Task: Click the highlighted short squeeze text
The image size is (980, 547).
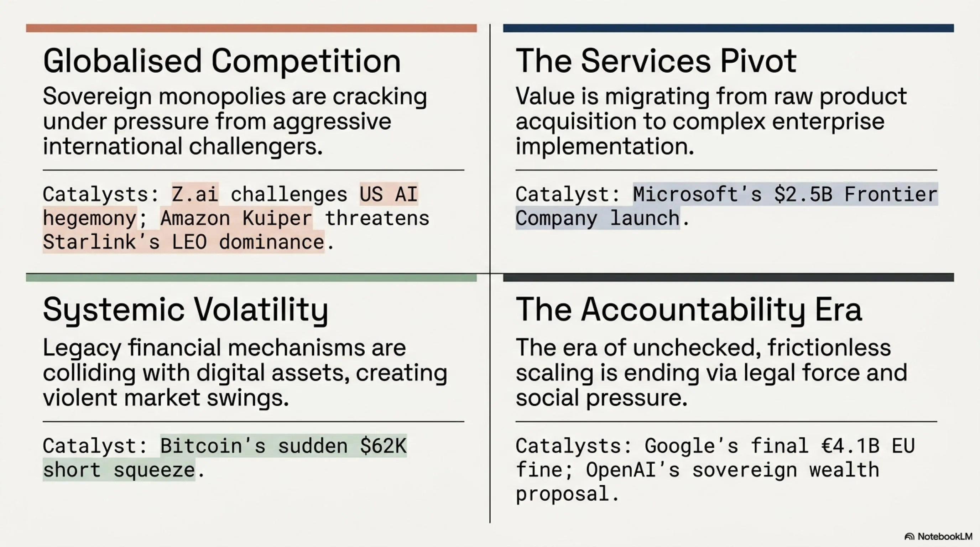Action: pos(119,469)
